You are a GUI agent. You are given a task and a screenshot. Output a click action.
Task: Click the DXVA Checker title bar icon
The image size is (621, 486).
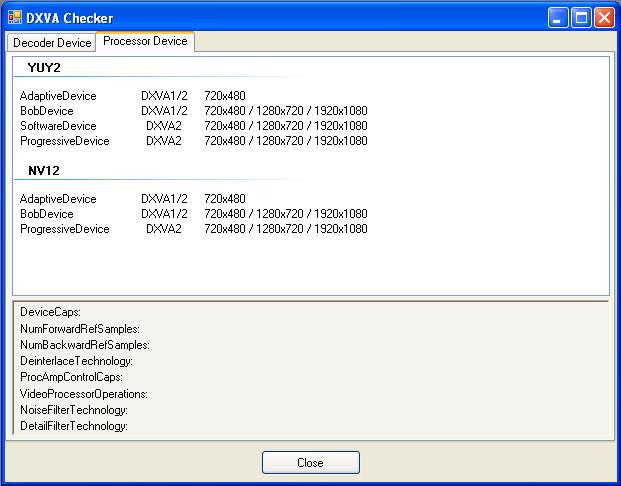(x=15, y=17)
